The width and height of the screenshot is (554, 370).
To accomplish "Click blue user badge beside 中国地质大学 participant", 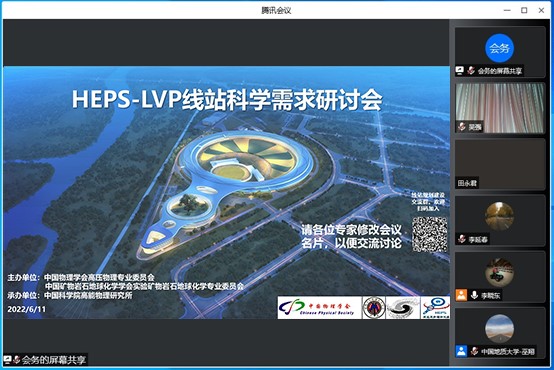I will pos(461,351).
